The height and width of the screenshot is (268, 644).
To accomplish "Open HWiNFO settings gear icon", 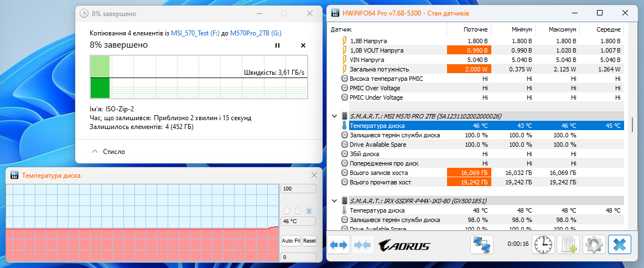I will pos(594,245).
